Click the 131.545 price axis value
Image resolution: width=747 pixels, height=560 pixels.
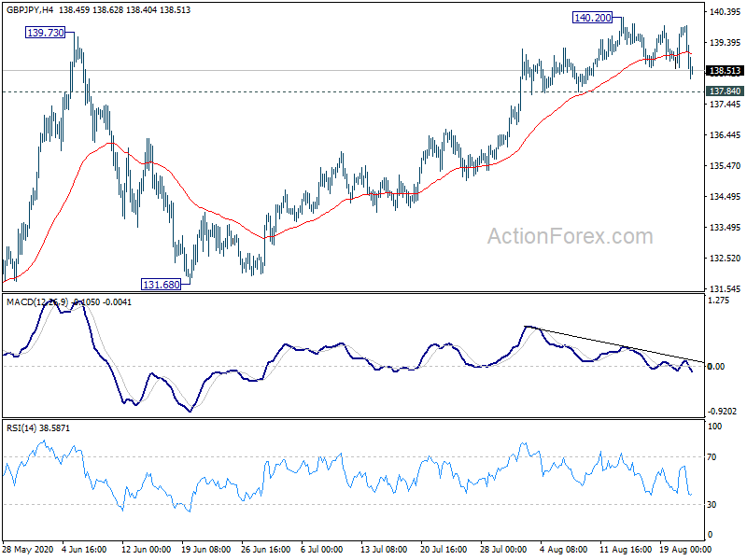coord(725,289)
